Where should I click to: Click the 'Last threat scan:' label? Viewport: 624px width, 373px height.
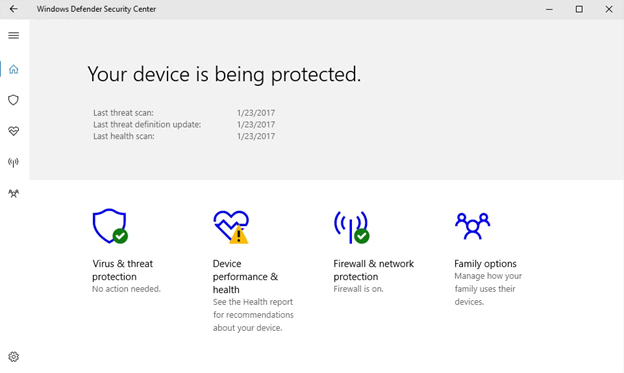click(123, 113)
